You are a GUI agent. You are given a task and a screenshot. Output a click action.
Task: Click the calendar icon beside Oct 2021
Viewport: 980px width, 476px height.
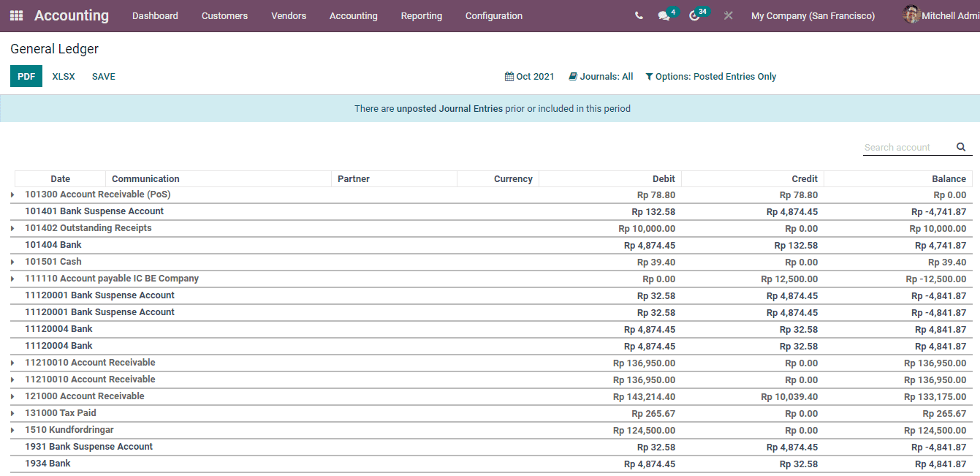tap(510, 76)
